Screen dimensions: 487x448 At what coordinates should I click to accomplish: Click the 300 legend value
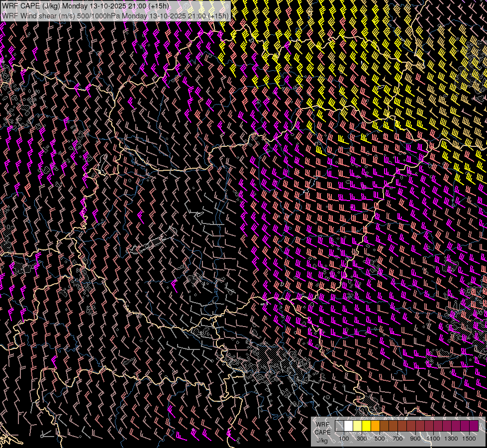point(362,439)
